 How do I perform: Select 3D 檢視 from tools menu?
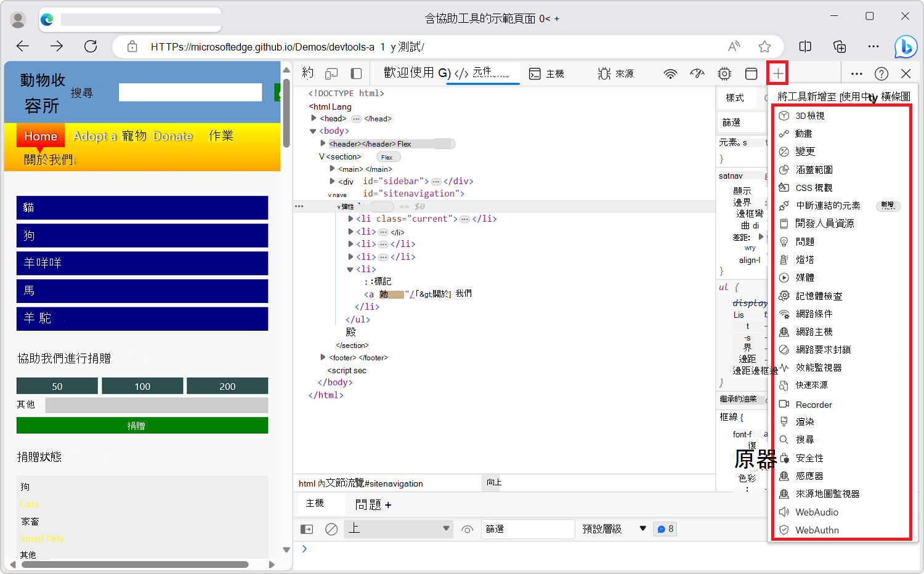coord(841,116)
